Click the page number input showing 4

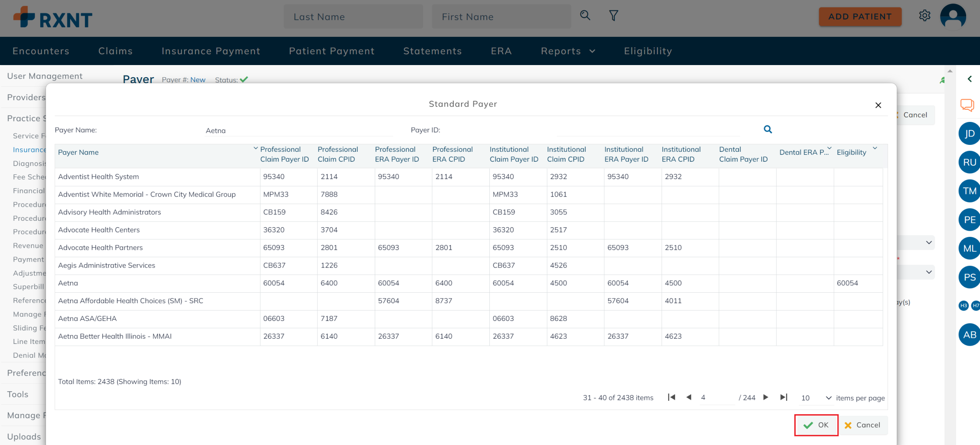coord(704,397)
